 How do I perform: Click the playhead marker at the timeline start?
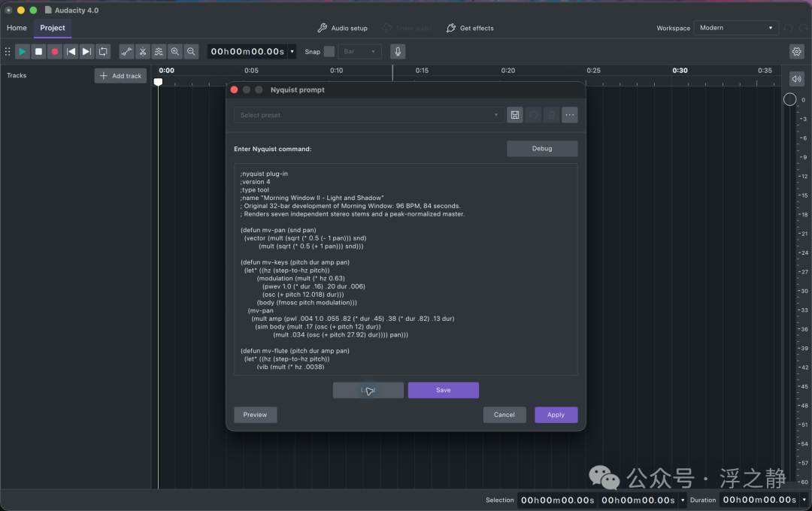pos(159,81)
